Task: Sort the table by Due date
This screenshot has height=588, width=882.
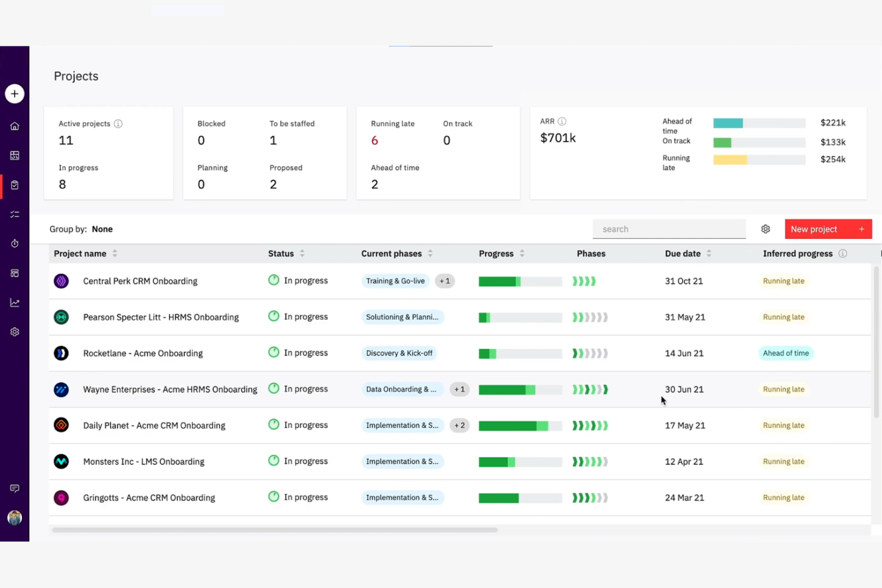Action: pos(709,253)
